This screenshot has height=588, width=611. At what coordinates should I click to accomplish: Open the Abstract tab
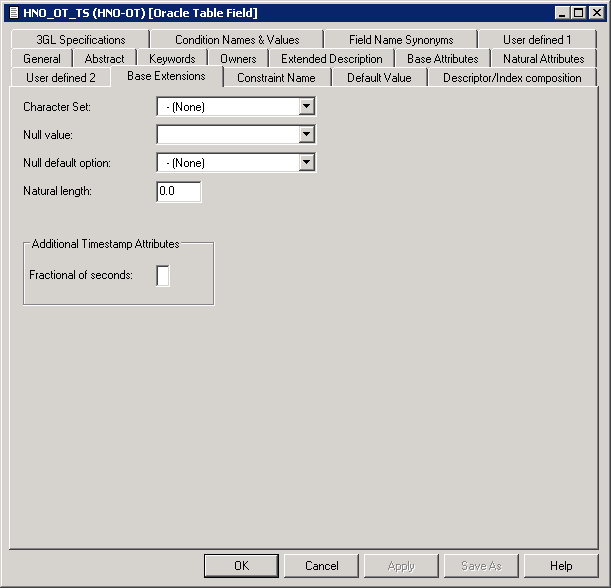(105, 59)
